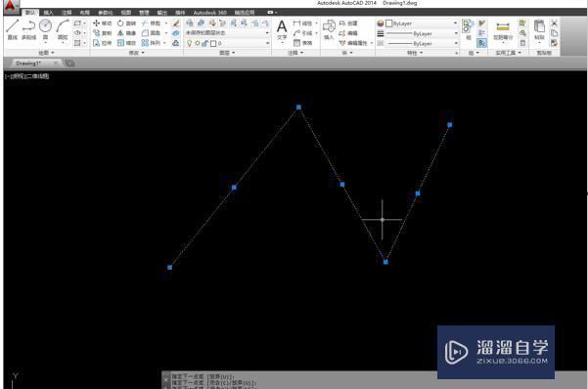Select the Circle (圆) tool
The width and height of the screenshot is (588, 389).
point(45,30)
